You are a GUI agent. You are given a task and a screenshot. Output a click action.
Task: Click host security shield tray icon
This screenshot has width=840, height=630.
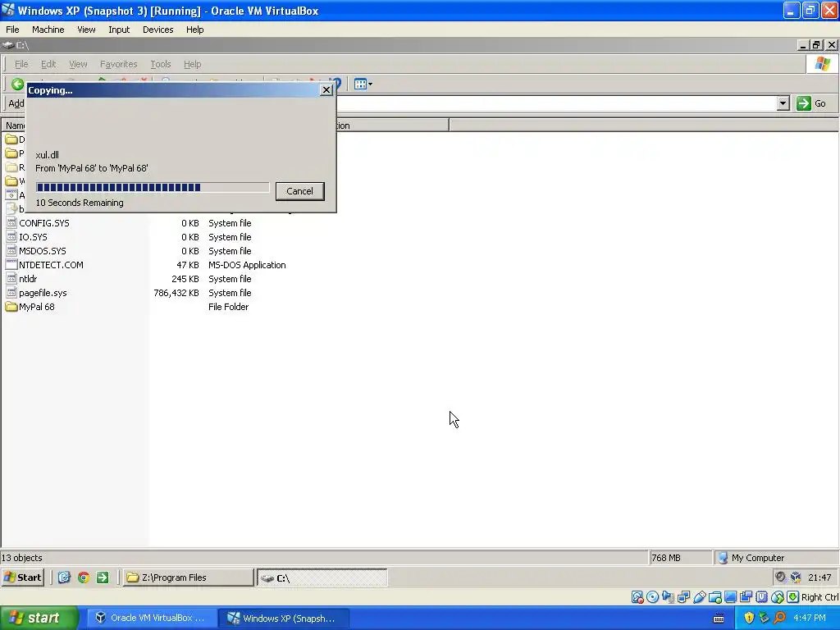(748, 619)
